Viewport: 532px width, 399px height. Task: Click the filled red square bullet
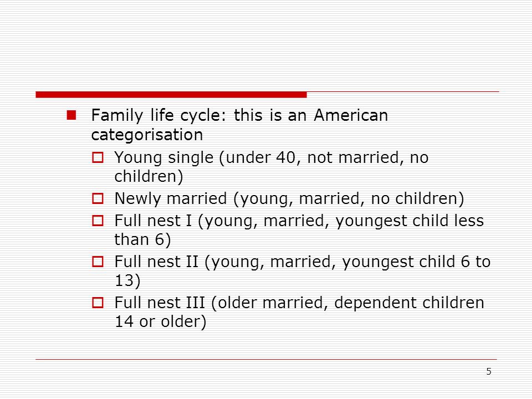[x=71, y=115]
